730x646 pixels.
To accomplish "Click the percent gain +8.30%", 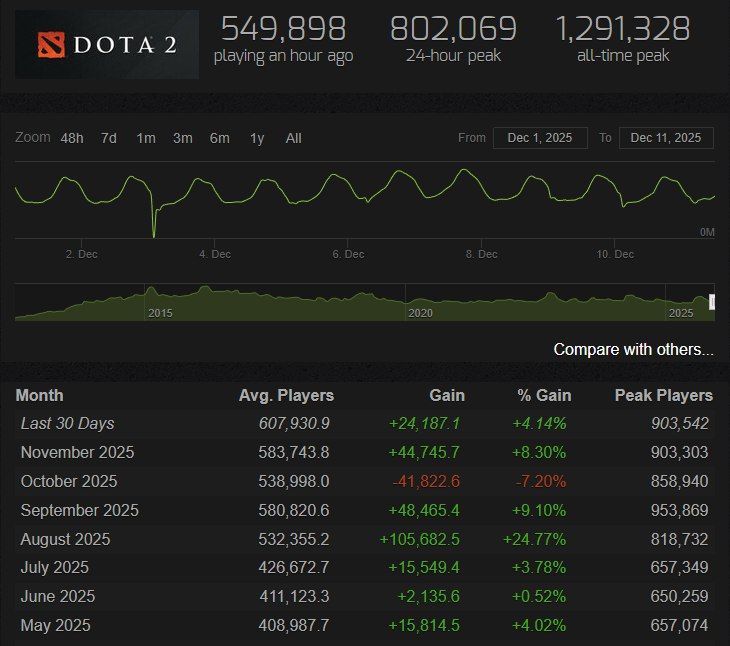I will click(x=539, y=452).
